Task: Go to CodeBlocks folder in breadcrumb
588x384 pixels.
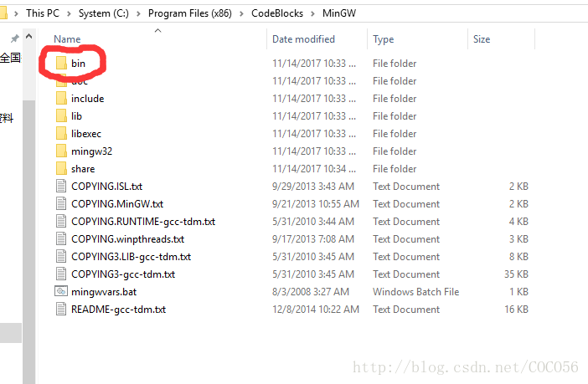Action: click(x=280, y=13)
